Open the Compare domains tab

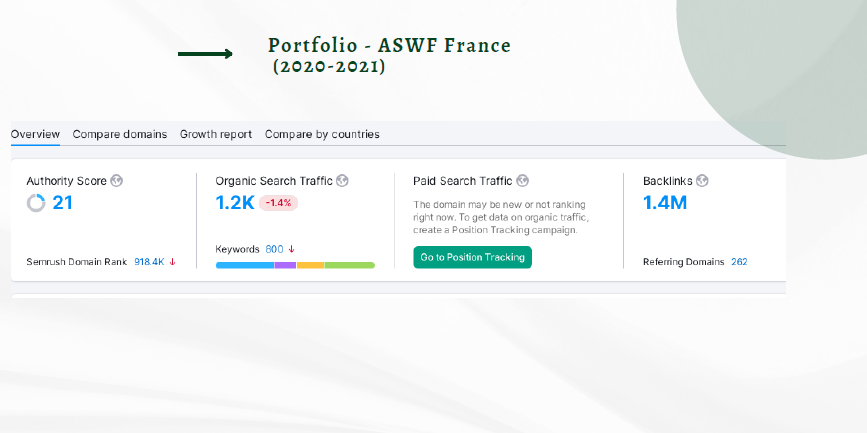[120, 134]
